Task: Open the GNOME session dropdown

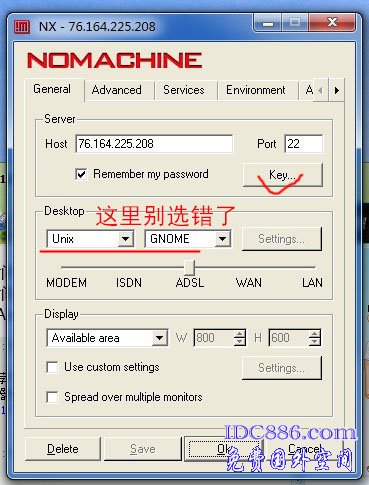Action: coord(223,239)
